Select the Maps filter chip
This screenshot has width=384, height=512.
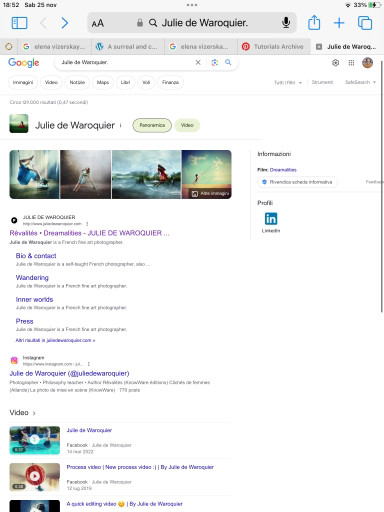(103, 82)
